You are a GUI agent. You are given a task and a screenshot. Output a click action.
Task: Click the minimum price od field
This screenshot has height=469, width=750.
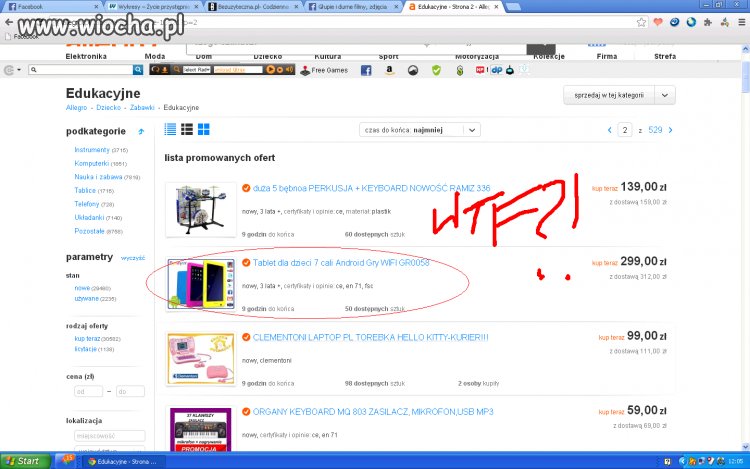click(88, 392)
